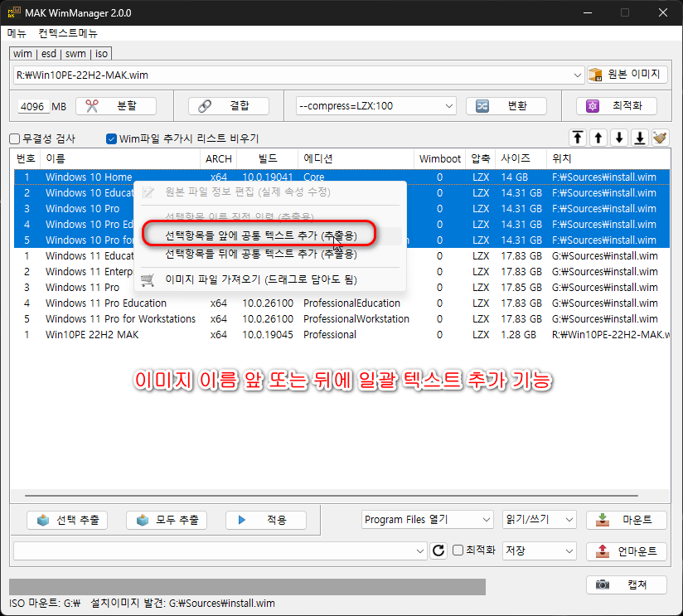Sort by 이름 column header
This screenshot has height=616, width=683.
coord(120,158)
